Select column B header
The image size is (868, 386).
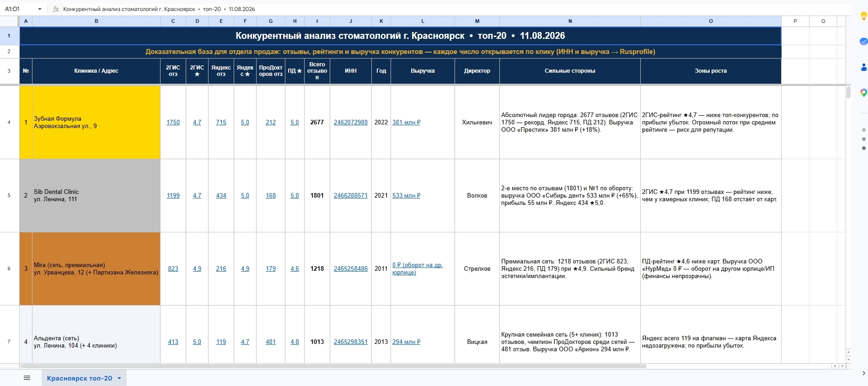tap(96, 21)
